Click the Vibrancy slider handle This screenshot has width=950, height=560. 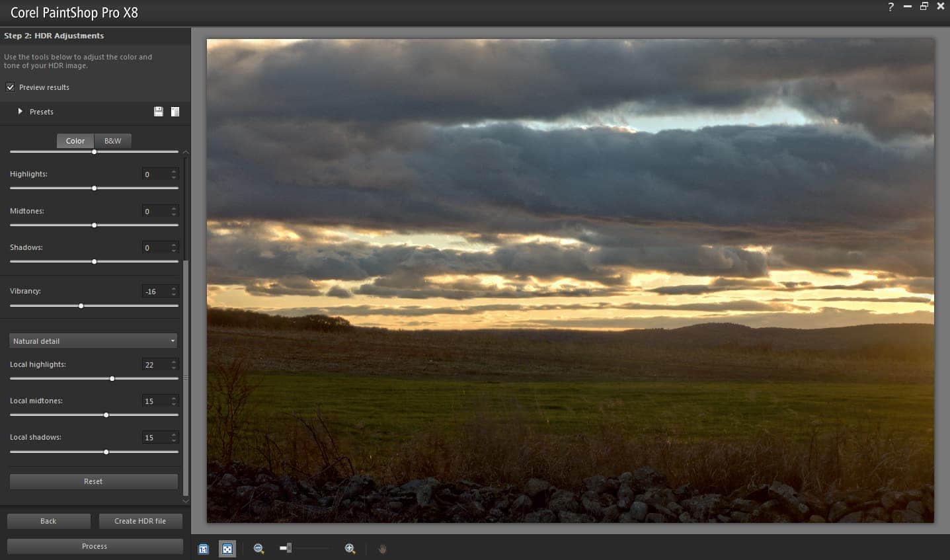point(81,305)
